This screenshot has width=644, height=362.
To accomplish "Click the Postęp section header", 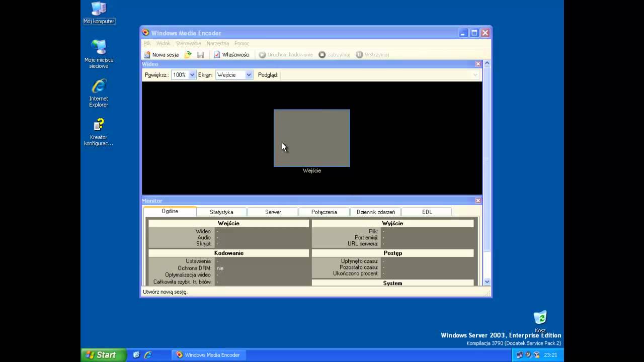I will 392,253.
